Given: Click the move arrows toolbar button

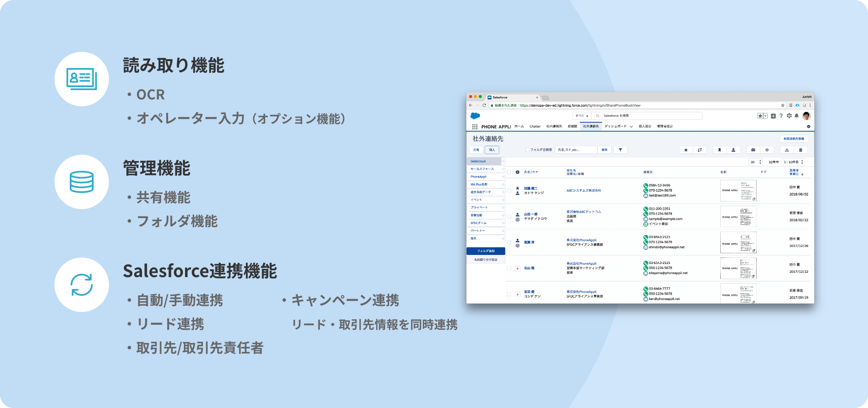Looking at the screenshot, I should (767, 150).
